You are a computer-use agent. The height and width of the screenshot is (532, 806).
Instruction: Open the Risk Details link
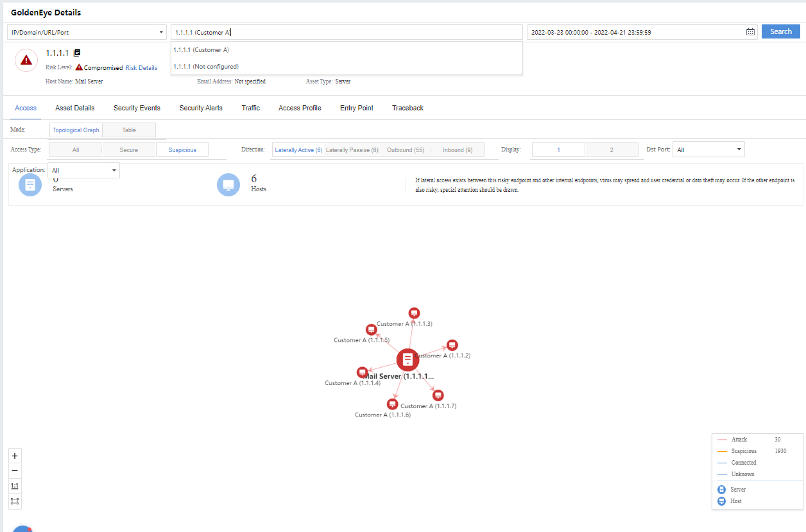coord(141,68)
